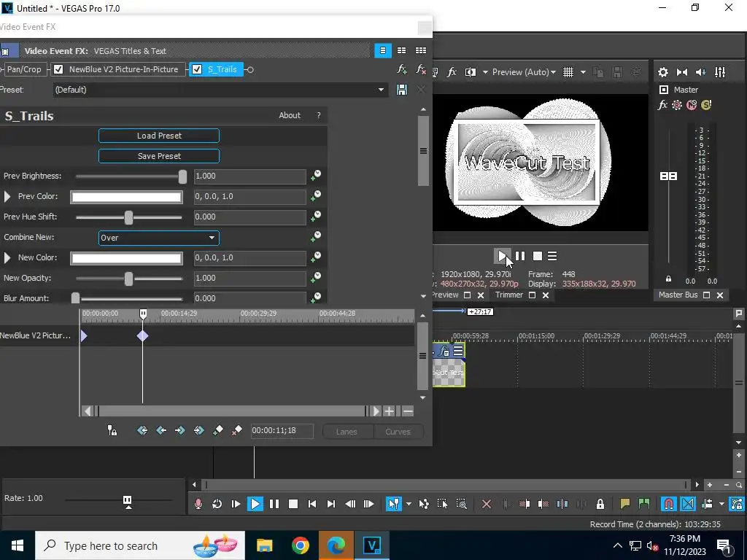Uncheck NewBlue V2 Picture-In-Picture checkbox
Viewport: 747px width, 560px height.
tap(58, 69)
